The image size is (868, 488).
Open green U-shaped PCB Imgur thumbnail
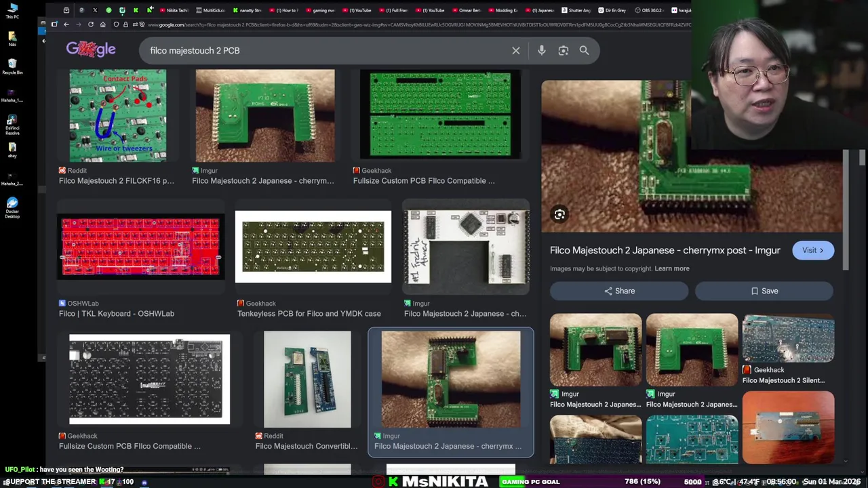pyautogui.click(x=264, y=115)
